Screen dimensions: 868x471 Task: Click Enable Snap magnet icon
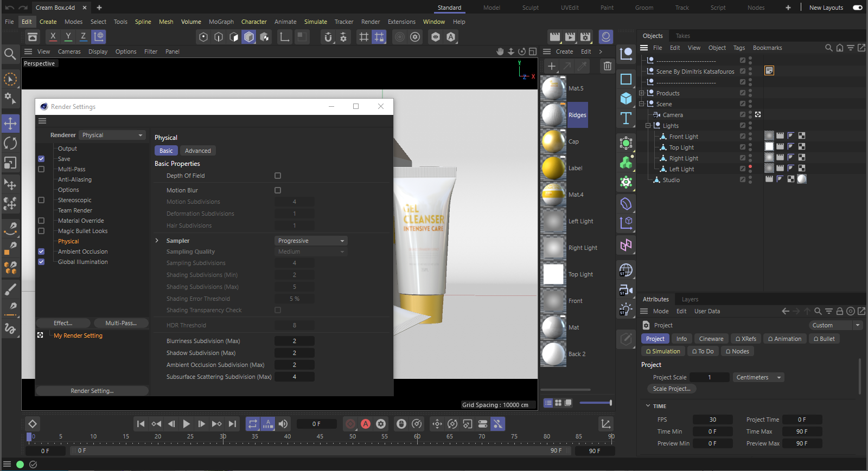click(x=328, y=37)
